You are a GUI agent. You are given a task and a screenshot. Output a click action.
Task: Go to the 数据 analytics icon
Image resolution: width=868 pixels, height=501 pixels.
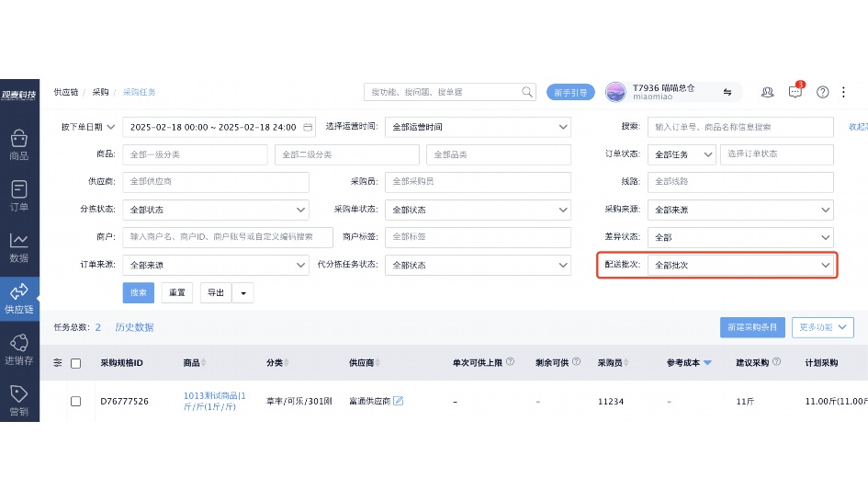pos(19,246)
